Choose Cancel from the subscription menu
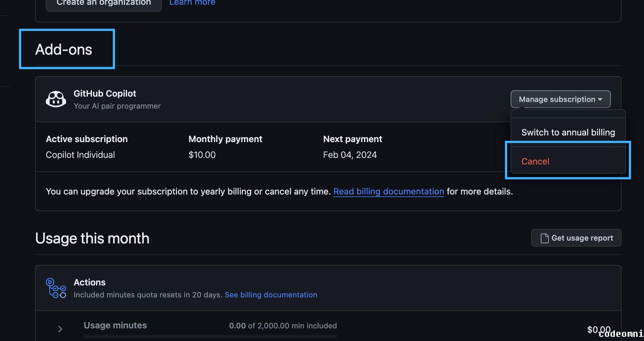644x341 pixels. pyautogui.click(x=535, y=161)
